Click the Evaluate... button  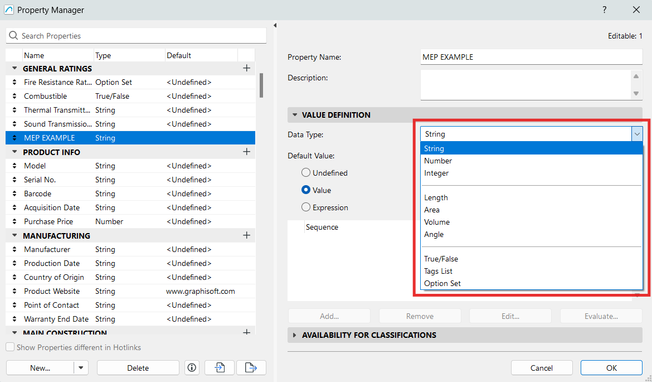coord(601,316)
